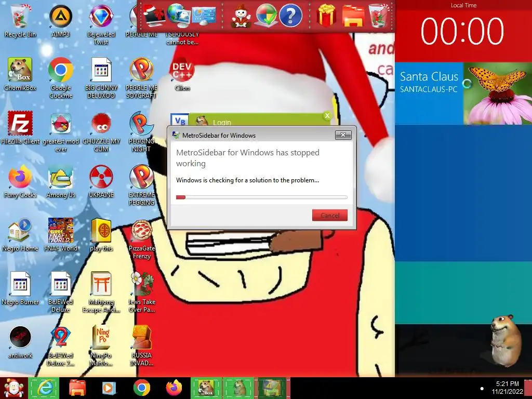Image resolution: width=532 pixels, height=399 pixels.
Task: Click the Login window title bar text
Action: tap(222, 122)
